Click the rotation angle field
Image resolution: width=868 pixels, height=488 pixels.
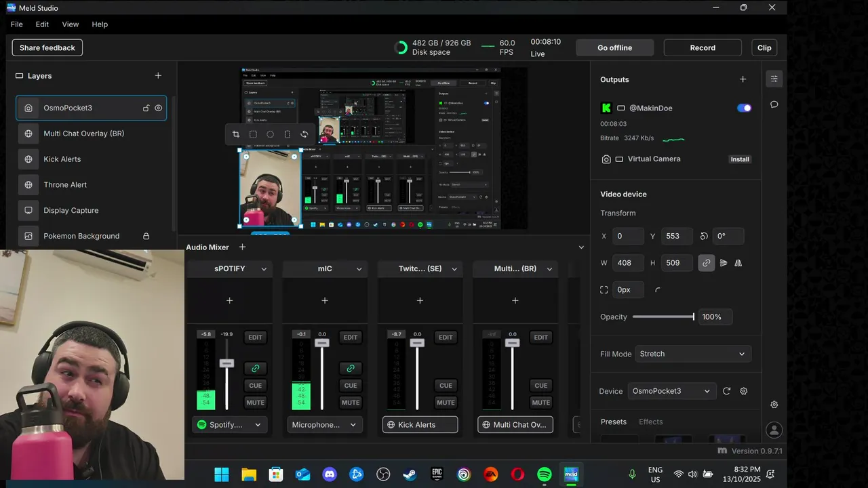coord(728,236)
